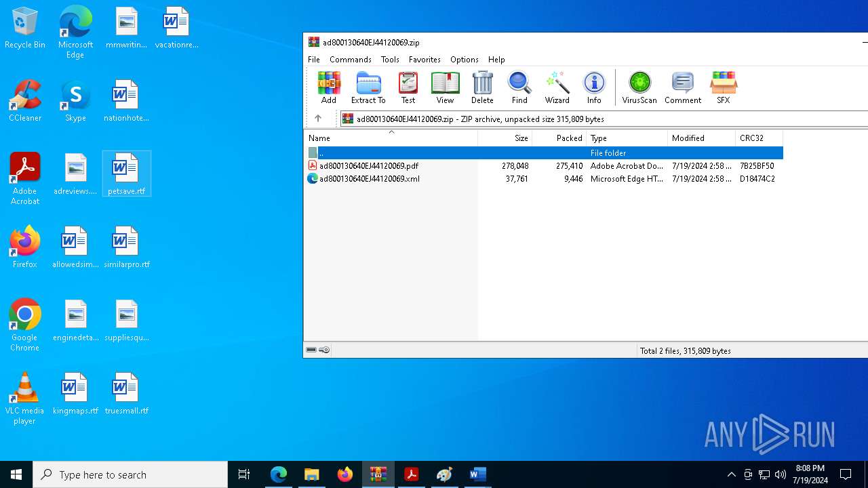Click the Info toolbar icon
Screen dimensions: 868x488
[594, 87]
